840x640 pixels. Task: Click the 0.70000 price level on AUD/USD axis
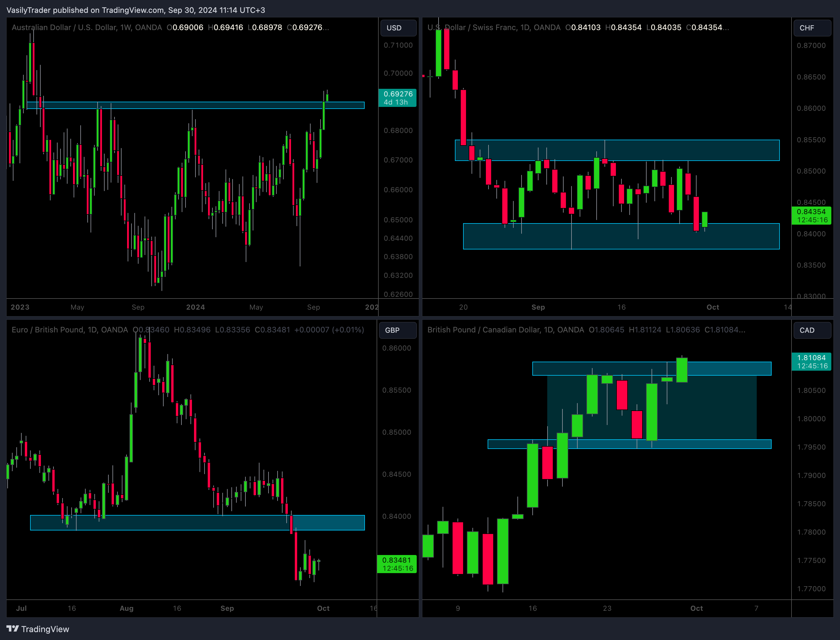click(398, 73)
